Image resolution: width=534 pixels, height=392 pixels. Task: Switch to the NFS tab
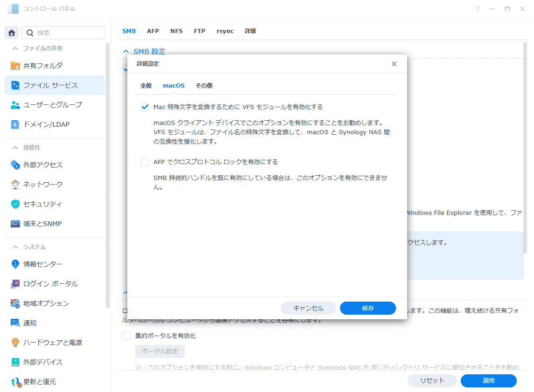point(176,31)
